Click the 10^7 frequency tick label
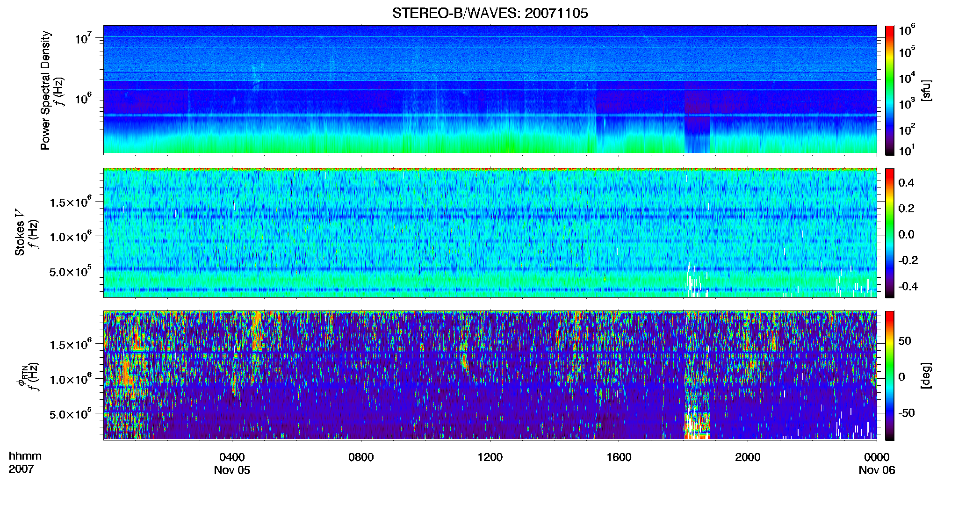This screenshot has height=505, width=980. (83, 38)
